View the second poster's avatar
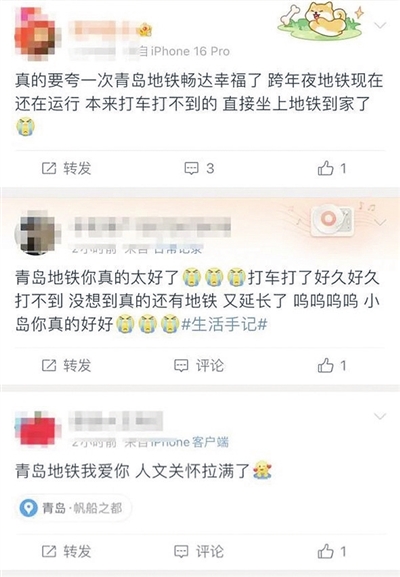 (37, 233)
